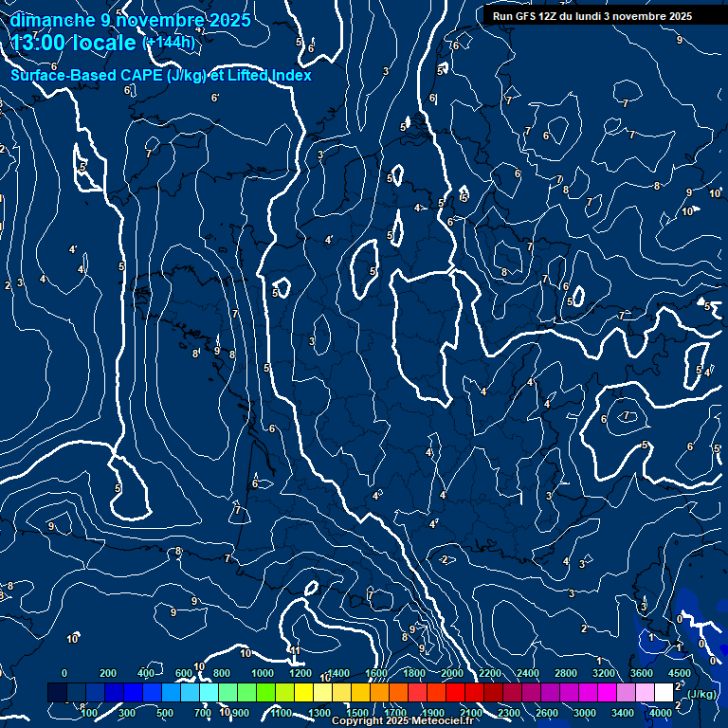Click legend value '2400'
Screen dimensions: 728x728
tap(528, 673)
